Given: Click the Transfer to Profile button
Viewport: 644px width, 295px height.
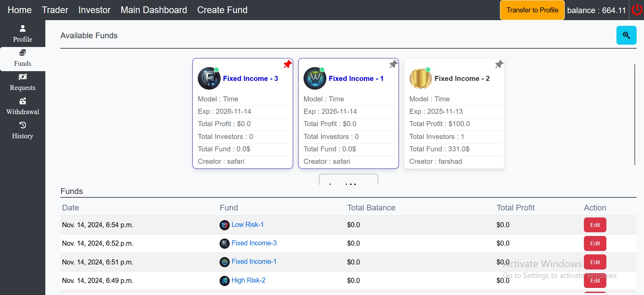Looking at the screenshot, I should [532, 10].
